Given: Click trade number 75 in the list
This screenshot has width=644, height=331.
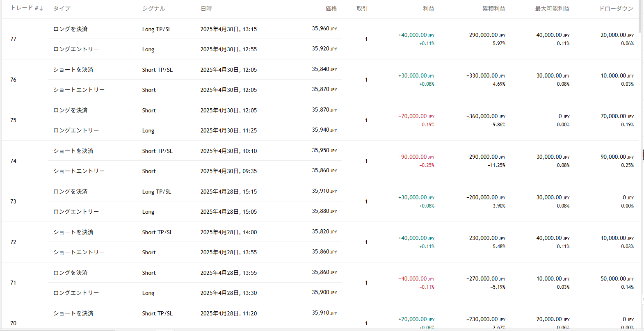Looking at the screenshot, I should tap(14, 120).
